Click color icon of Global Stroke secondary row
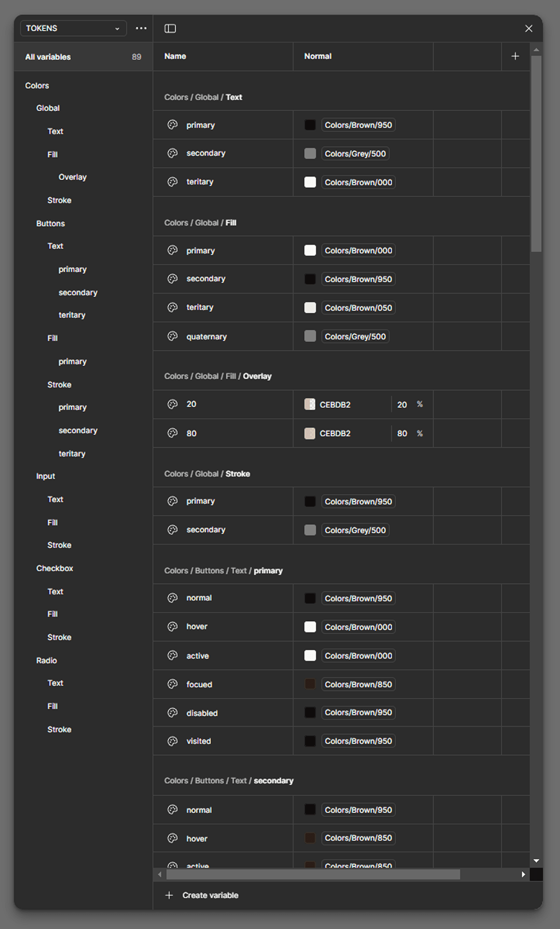This screenshot has height=929, width=560. coord(173,530)
